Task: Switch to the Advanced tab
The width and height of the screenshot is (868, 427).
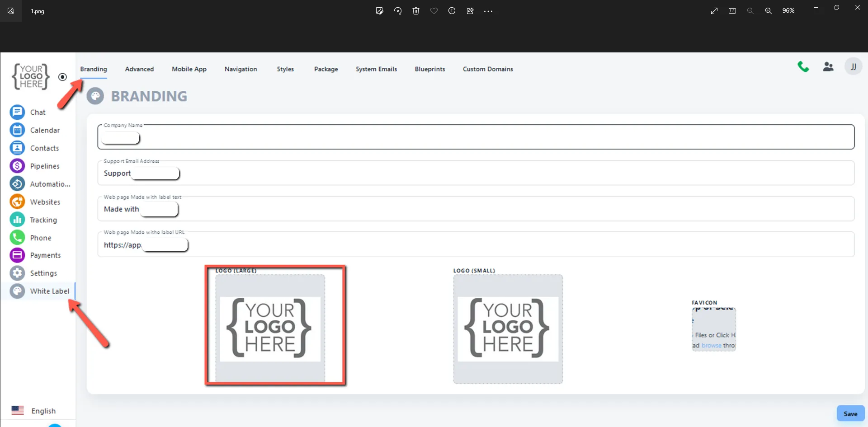Action: [139, 69]
